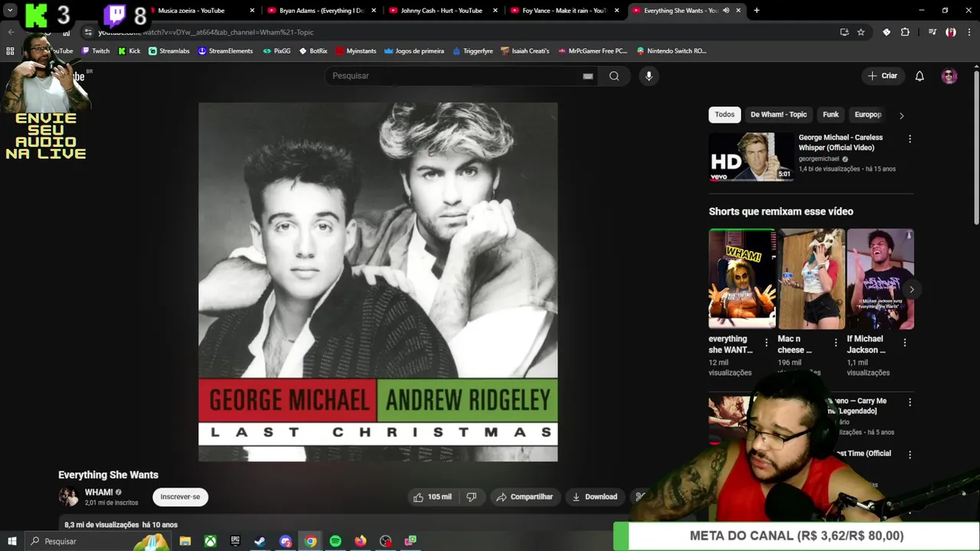Click the Compartilhar share button
The width and height of the screenshot is (980, 551).
pyautogui.click(x=524, y=497)
